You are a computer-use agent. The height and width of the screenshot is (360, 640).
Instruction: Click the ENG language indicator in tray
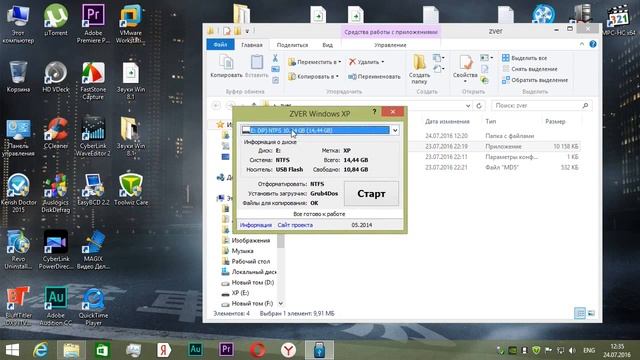pyautogui.click(x=589, y=350)
